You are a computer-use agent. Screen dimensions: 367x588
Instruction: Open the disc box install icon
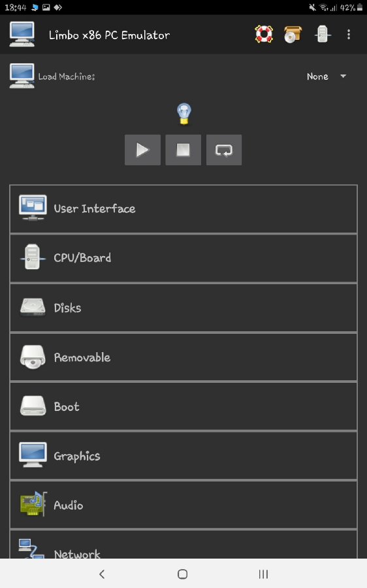pos(293,35)
